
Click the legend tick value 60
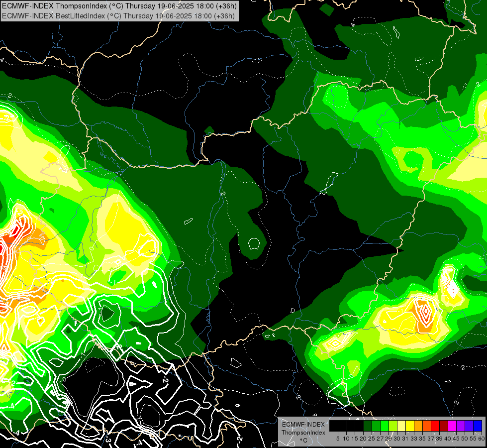pos(482,439)
